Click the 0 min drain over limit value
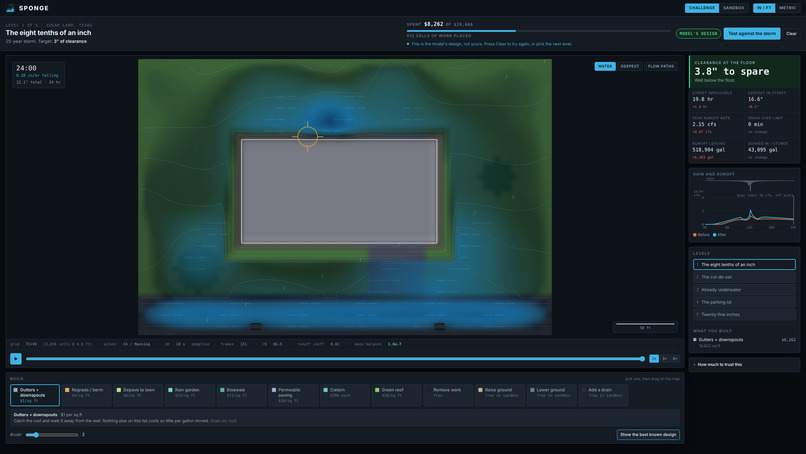The image size is (806, 454). [755, 124]
